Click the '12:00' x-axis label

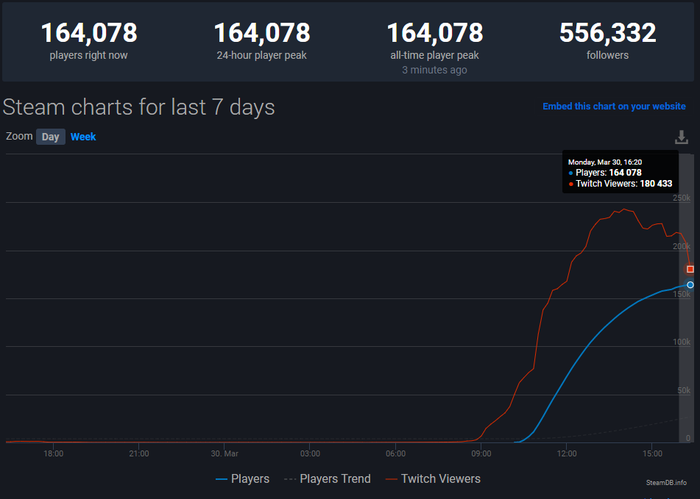click(567, 453)
